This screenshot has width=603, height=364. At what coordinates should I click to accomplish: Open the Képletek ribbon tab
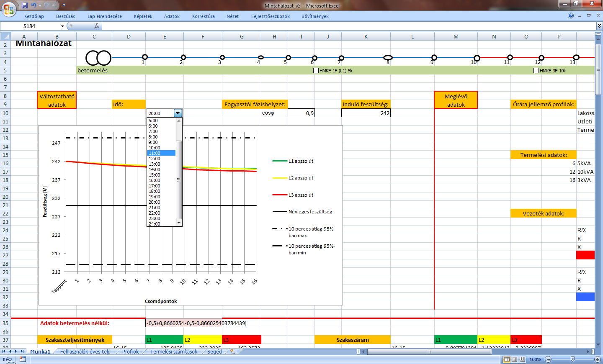coord(143,16)
